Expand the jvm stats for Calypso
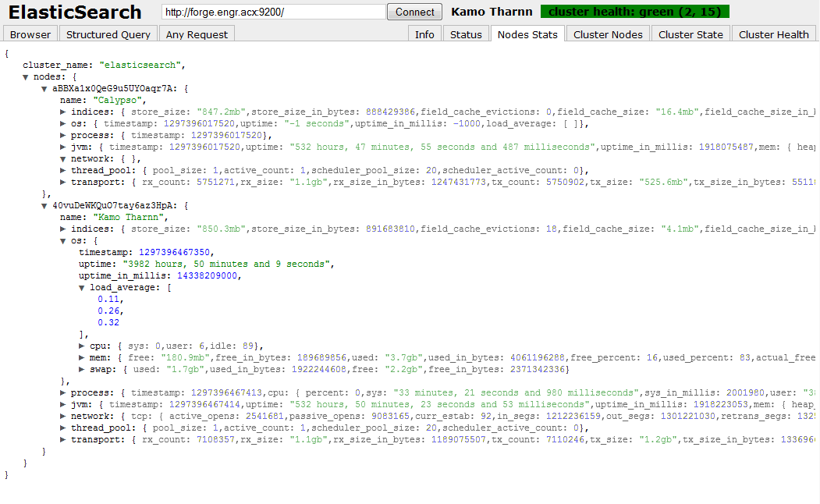820x504 pixels. coord(64,147)
